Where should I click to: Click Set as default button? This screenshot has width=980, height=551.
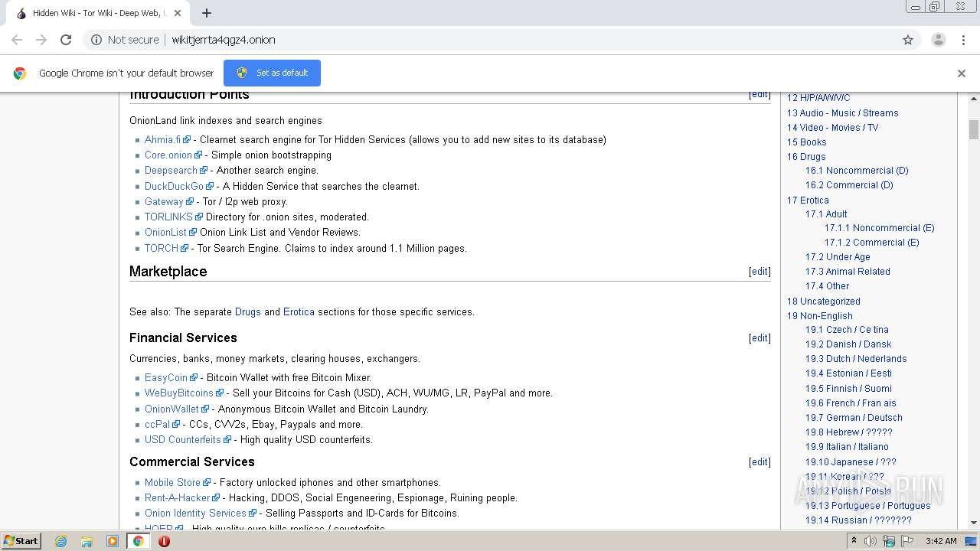click(272, 73)
